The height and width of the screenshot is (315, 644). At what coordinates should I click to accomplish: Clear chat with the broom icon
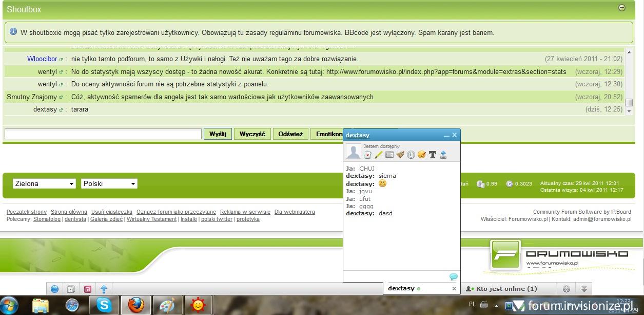[400, 155]
